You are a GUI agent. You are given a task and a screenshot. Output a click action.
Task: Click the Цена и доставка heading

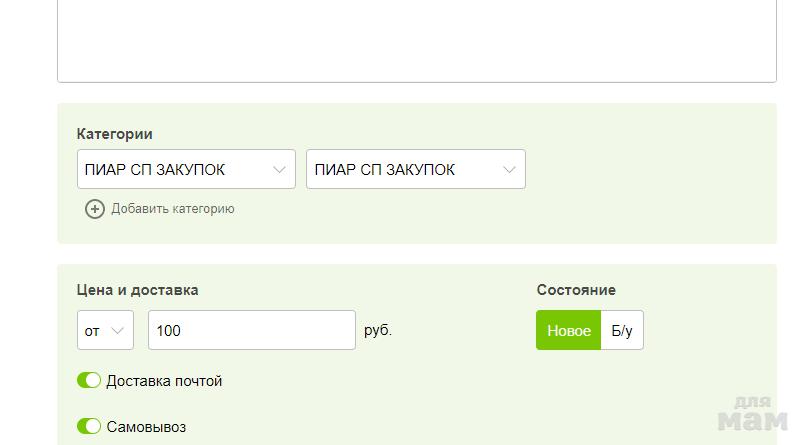tap(138, 290)
